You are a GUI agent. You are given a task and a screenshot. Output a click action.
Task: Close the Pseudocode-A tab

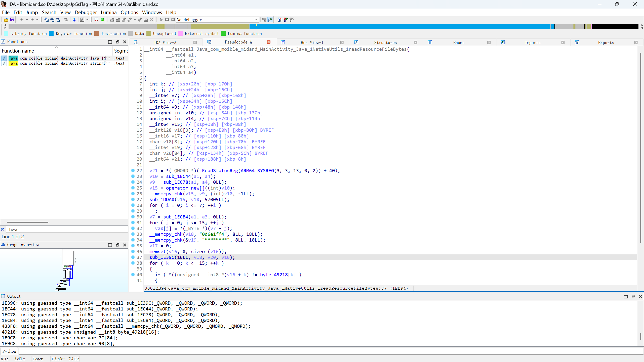(x=269, y=42)
